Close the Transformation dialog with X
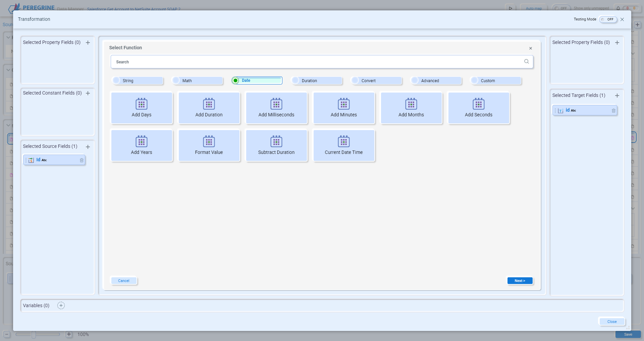The image size is (644, 341). click(622, 19)
